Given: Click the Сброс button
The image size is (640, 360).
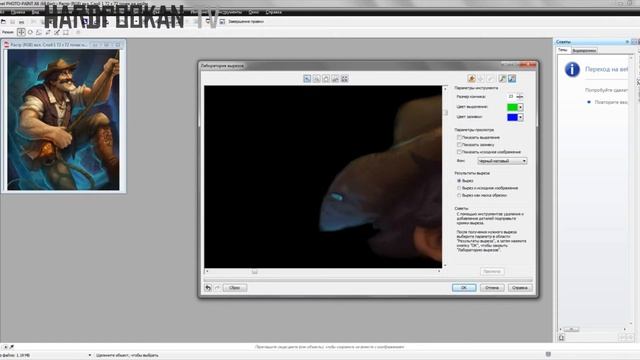Looking at the screenshot, I should (234, 288).
